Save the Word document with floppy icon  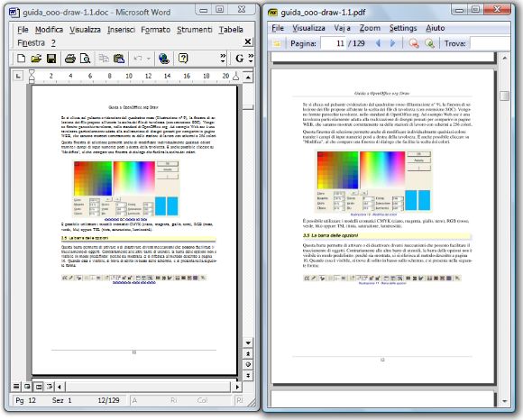tap(51, 59)
